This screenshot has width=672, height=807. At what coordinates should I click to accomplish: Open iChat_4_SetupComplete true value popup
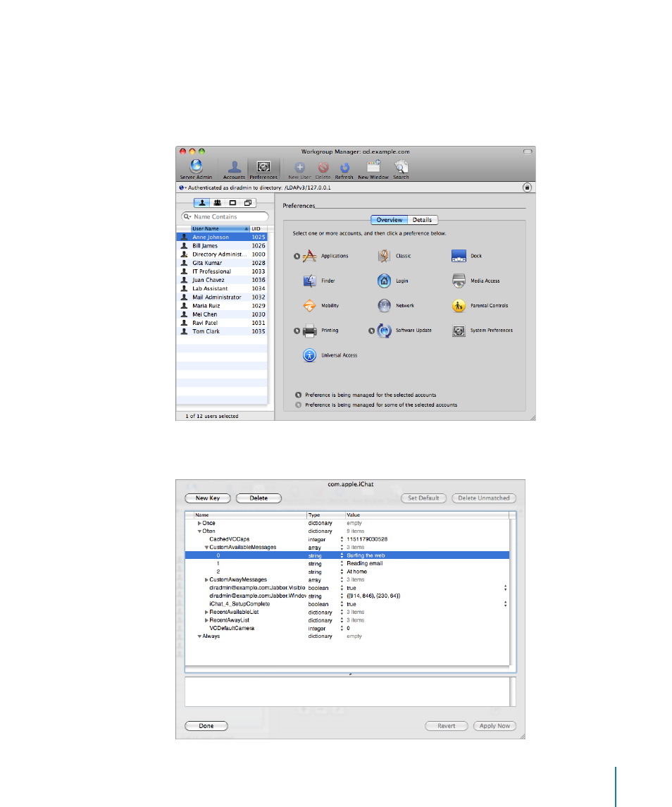[505, 604]
